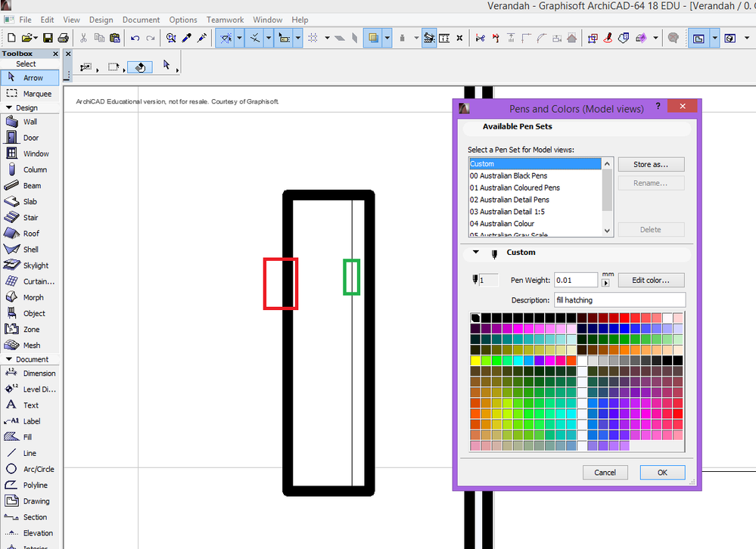
Task: Click the Print icon in the toolbar
Action: coord(63,38)
